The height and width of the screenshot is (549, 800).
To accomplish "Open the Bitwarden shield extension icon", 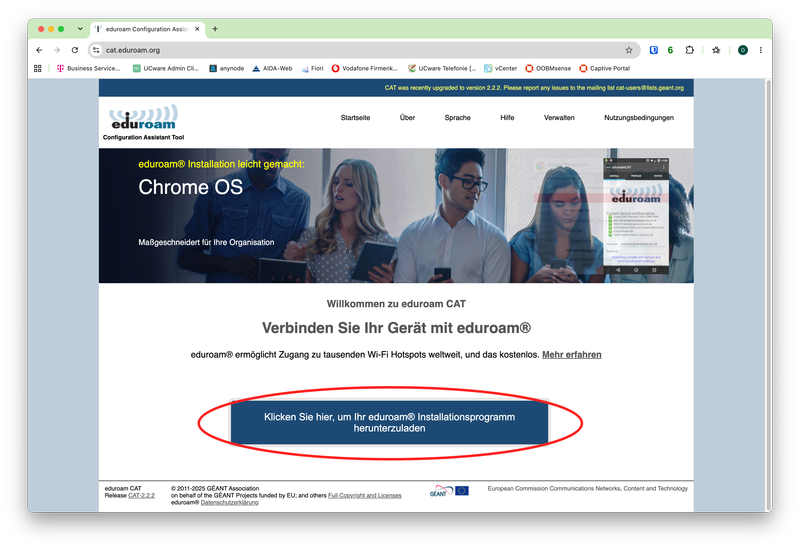I will [654, 50].
